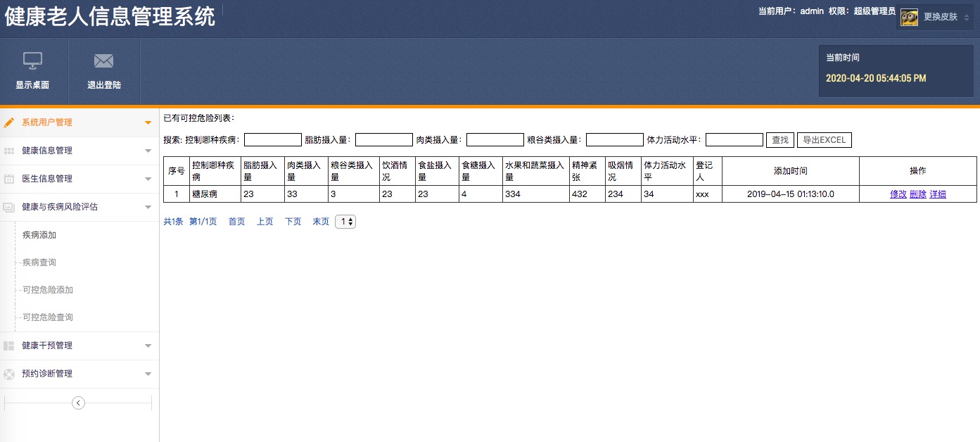Click the 2020-04-20 05:44:05 PM clock
980x442 pixels.
[x=876, y=78]
